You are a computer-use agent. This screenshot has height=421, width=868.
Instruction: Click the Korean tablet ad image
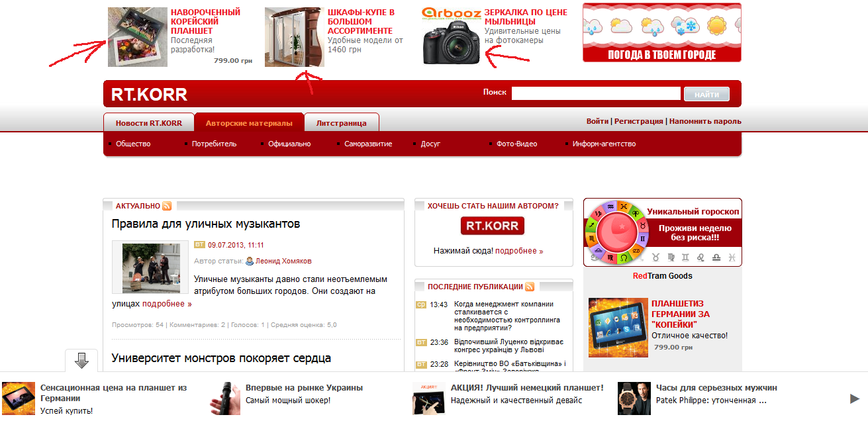pyautogui.click(x=138, y=37)
